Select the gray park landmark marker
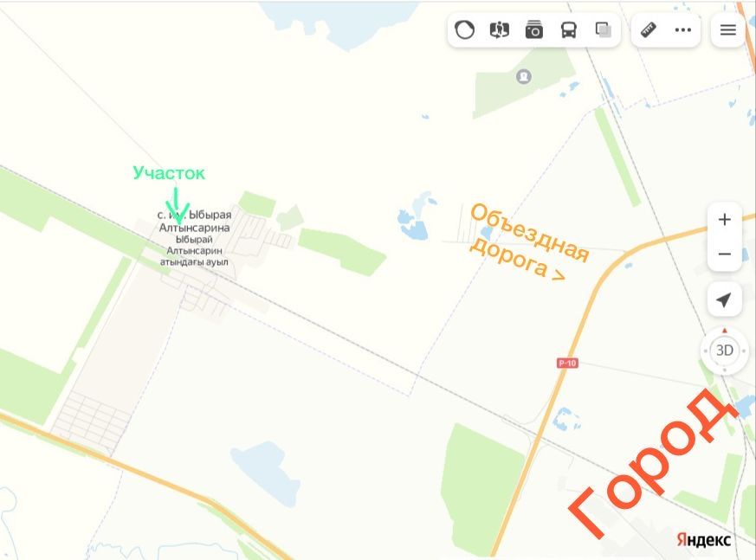The height and width of the screenshot is (560, 756). tap(524, 77)
